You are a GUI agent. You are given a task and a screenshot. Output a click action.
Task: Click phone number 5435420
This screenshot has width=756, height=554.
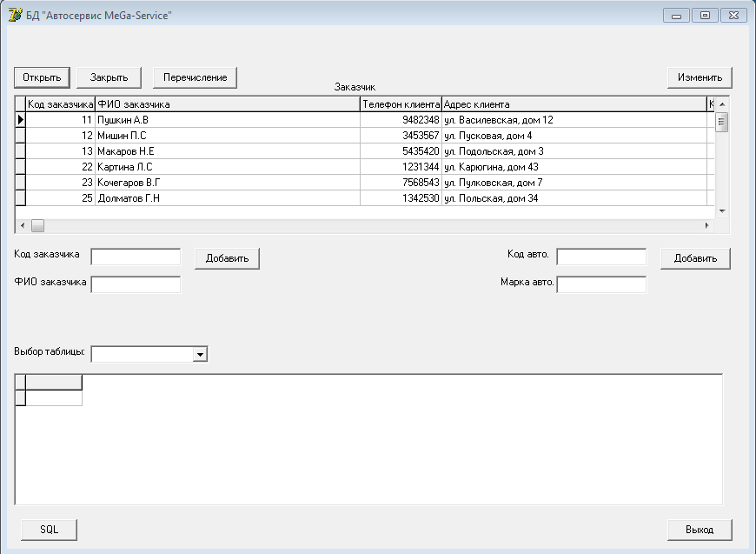pyautogui.click(x=401, y=151)
